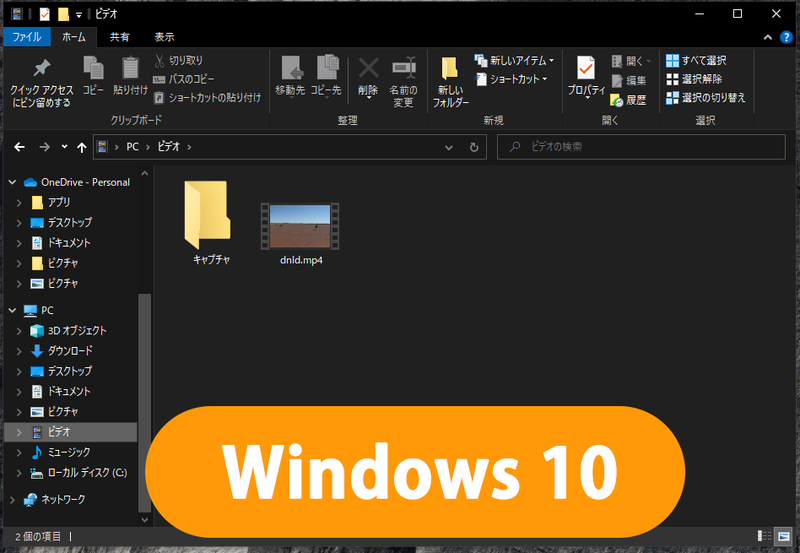
Task: Click the Back navigation arrow
Action: tap(19, 147)
